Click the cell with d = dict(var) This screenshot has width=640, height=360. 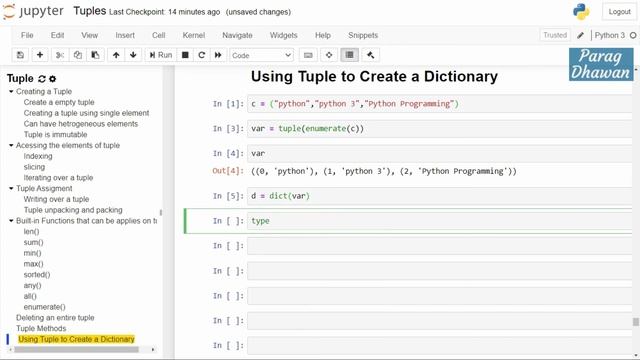tap(439, 196)
